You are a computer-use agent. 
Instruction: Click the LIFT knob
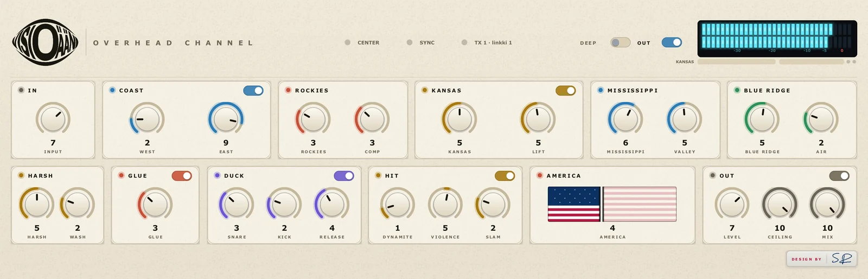538,119
